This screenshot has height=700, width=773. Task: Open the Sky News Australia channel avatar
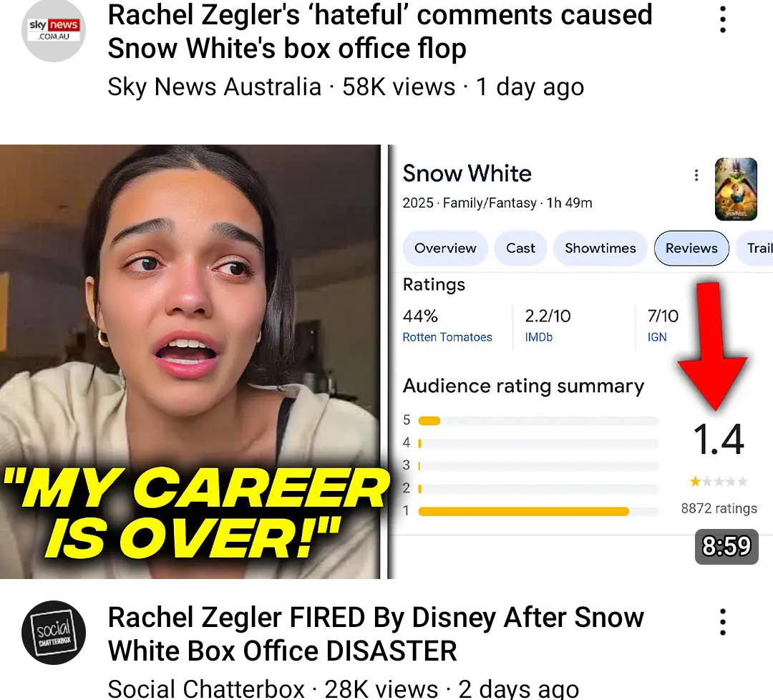coord(54,30)
